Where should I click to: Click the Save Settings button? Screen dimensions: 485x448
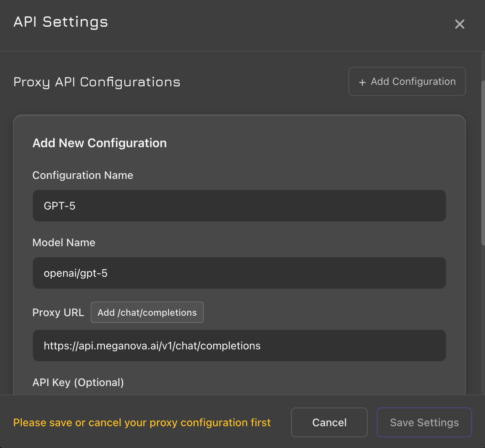[x=424, y=422]
